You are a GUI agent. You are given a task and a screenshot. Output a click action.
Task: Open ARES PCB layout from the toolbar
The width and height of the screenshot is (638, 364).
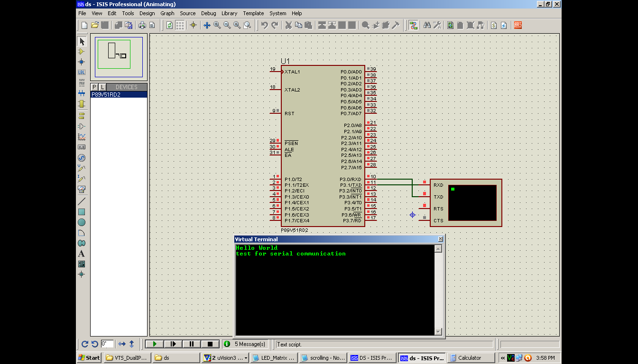(517, 25)
